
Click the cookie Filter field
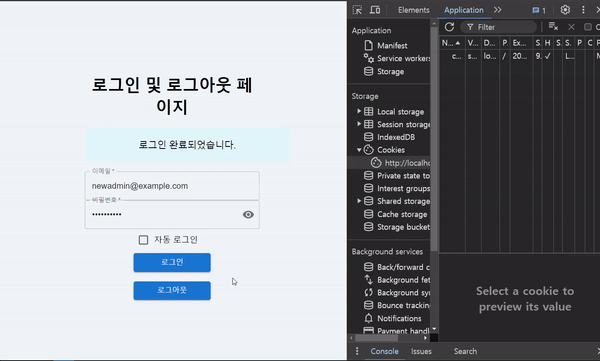499,27
